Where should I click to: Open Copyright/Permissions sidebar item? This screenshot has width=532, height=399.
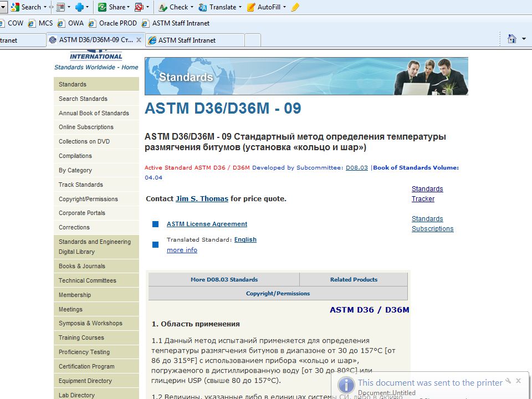tap(96, 199)
